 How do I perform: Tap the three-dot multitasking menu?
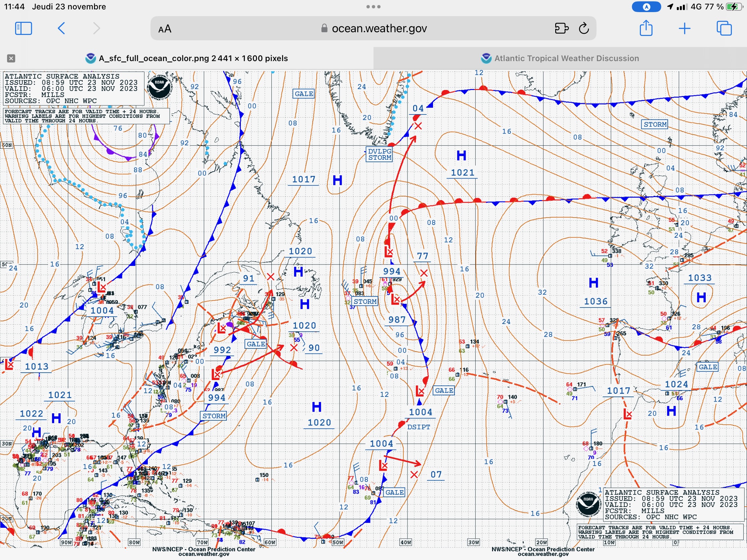click(373, 7)
